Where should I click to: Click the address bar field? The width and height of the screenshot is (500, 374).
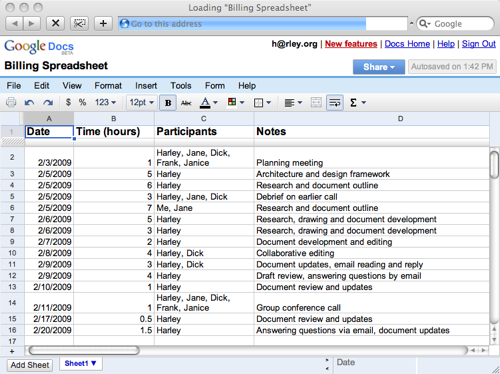(x=263, y=24)
